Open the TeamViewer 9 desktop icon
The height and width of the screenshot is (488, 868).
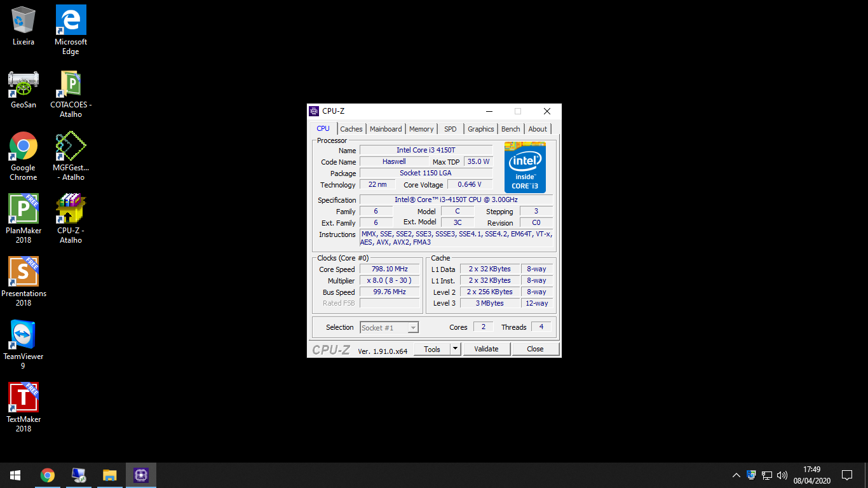[24, 344]
